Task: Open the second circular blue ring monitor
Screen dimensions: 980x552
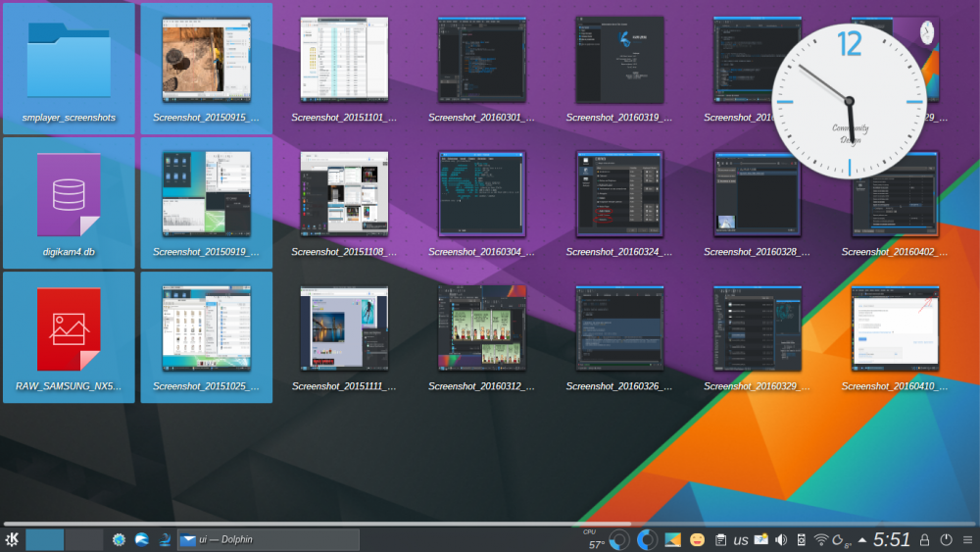Action: (x=647, y=539)
